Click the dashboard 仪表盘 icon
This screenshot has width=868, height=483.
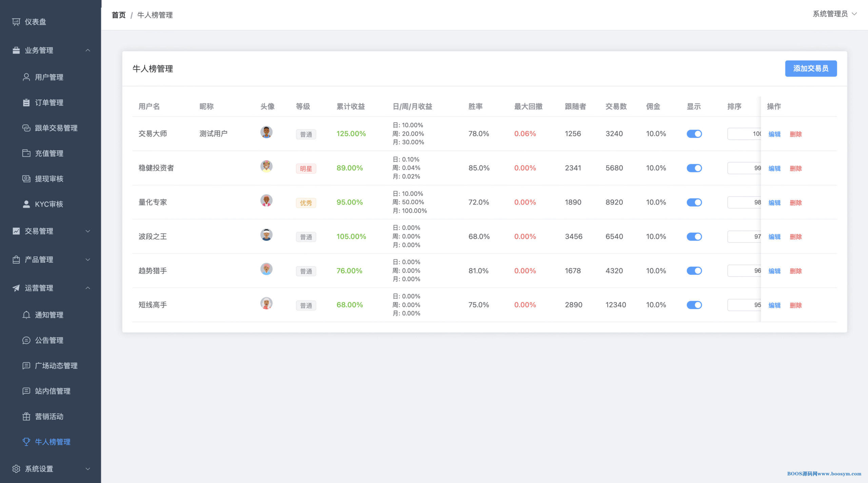coord(16,22)
